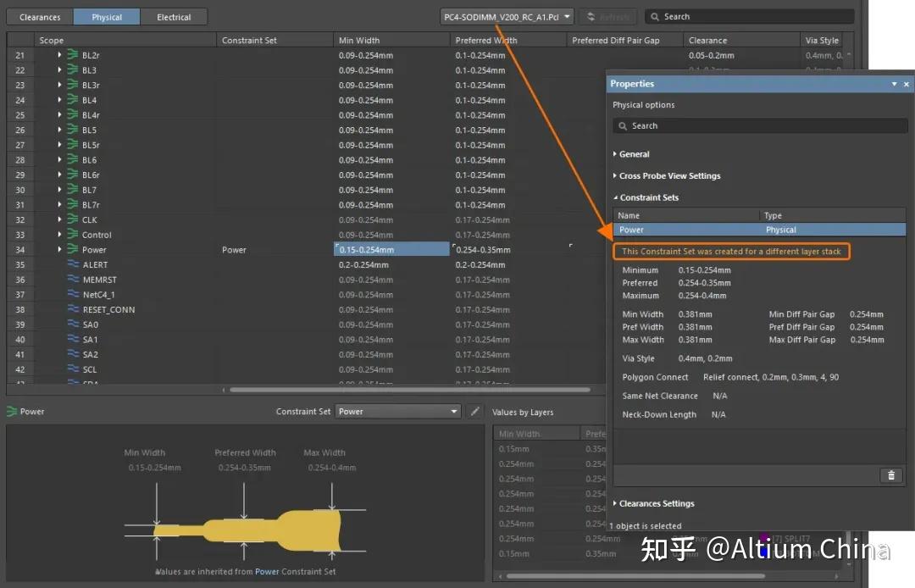Click the BL4 net class icon
Image resolution: width=915 pixels, height=588 pixels.
[72, 100]
